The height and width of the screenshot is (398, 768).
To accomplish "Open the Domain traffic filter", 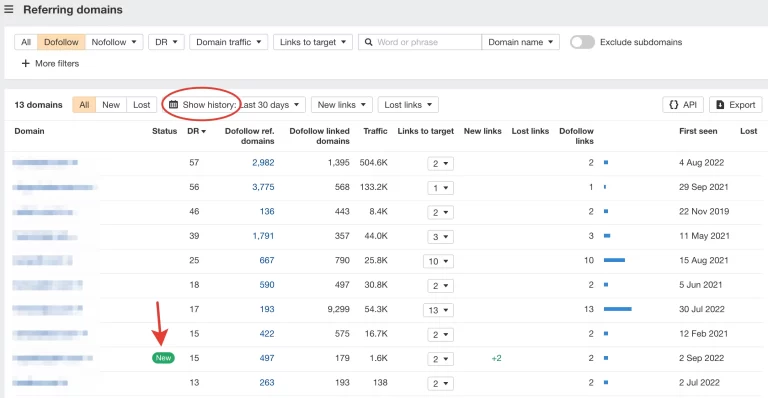I will tap(228, 42).
